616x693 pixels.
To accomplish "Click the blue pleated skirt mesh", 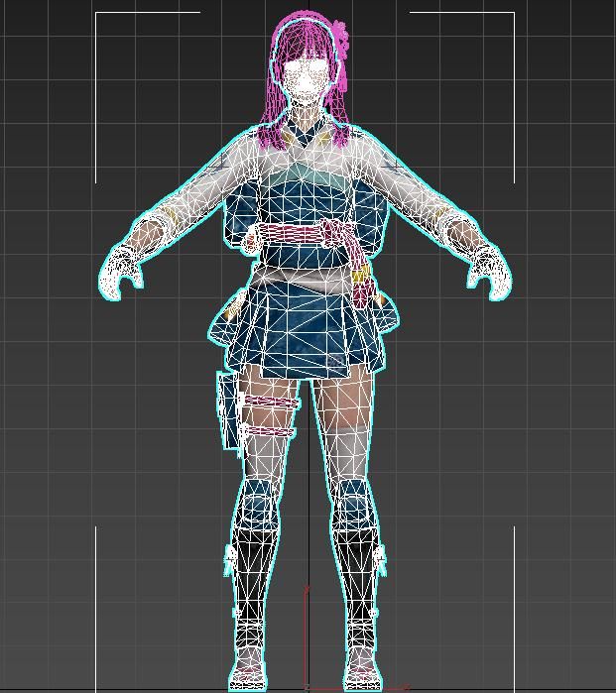I will [306, 328].
